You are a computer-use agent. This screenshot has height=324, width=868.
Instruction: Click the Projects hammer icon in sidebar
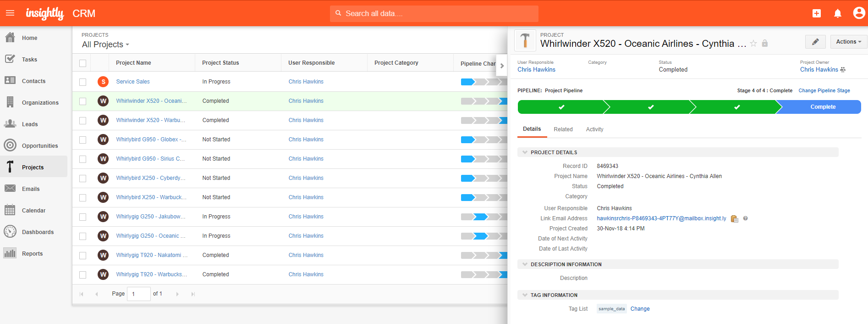(x=10, y=167)
